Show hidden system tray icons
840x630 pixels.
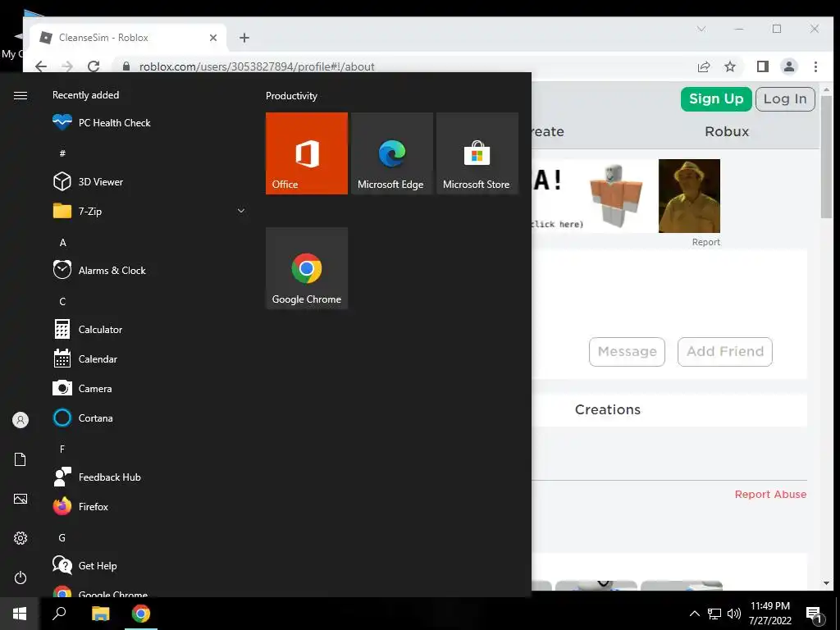click(x=694, y=614)
